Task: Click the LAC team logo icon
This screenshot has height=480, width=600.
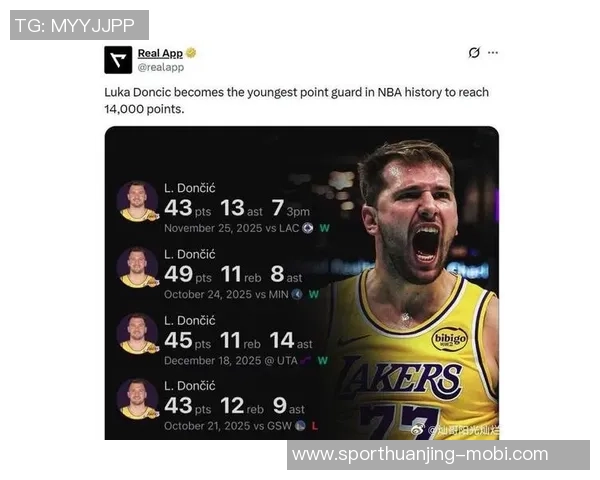Action: click(x=308, y=228)
